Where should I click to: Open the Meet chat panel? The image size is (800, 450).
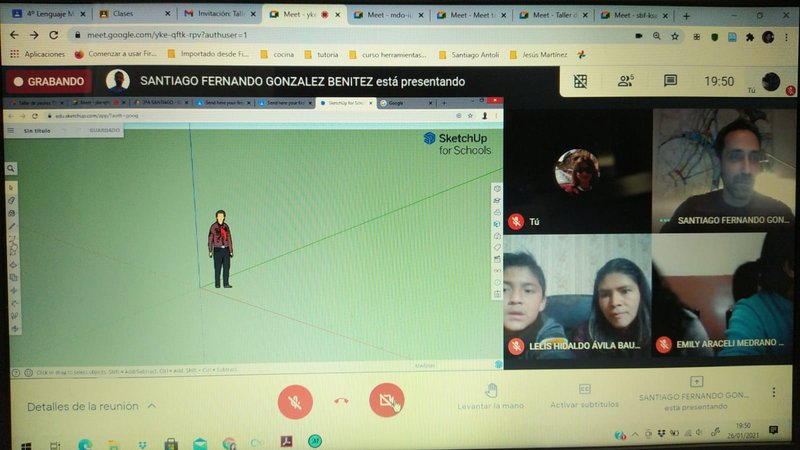[x=670, y=81]
